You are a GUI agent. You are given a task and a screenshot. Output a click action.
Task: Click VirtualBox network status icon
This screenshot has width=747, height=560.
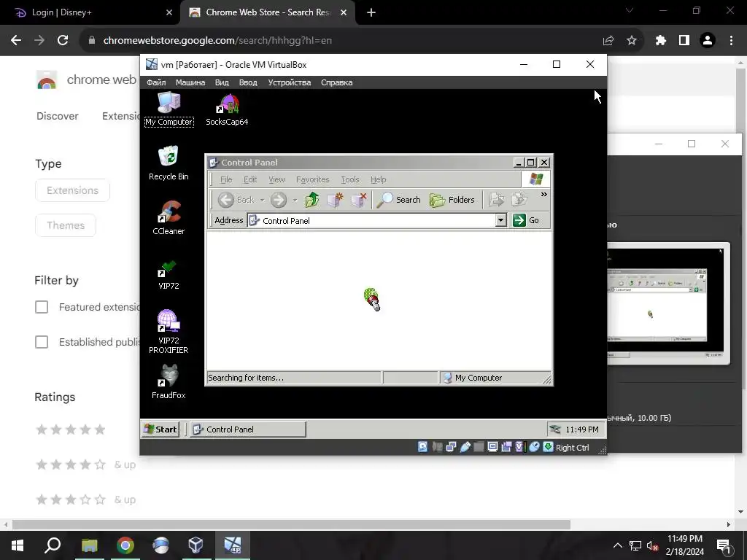coord(451,447)
